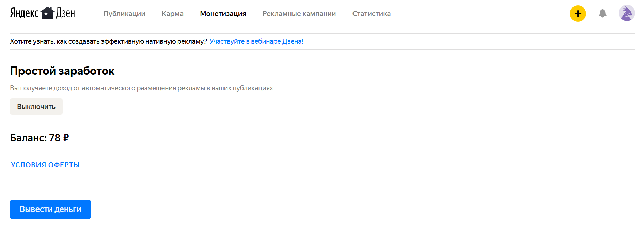Select the Монетизация tab
Screen dimensions: 644x231
click(223, 14)
